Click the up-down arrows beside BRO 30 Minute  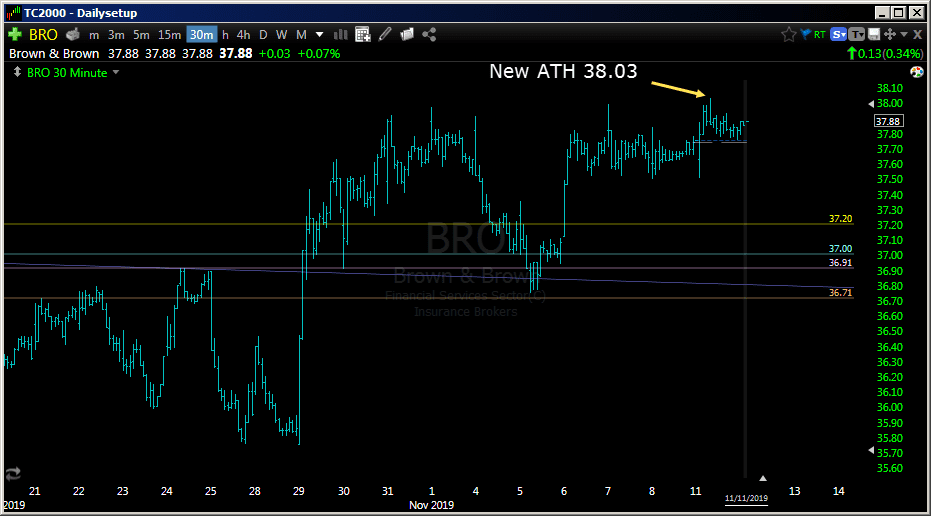(x=17, y=72)
